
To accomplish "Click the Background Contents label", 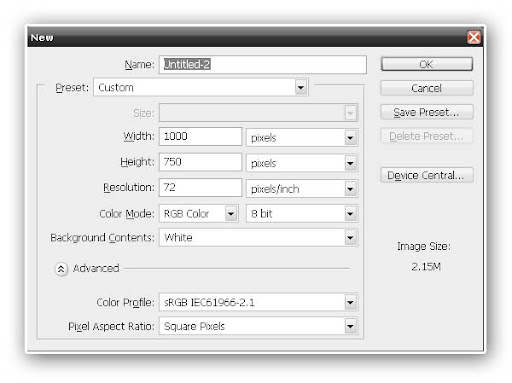I will click(102, 238).
